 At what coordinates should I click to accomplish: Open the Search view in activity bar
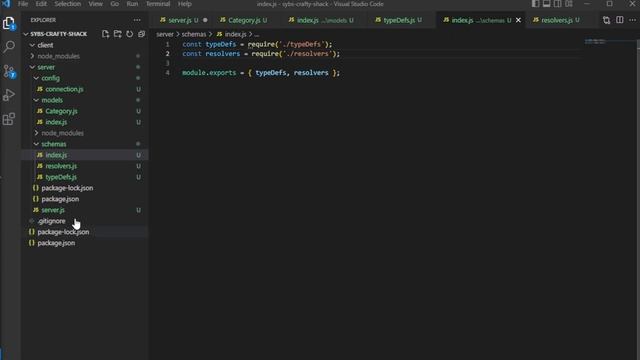[x=9, y=47]
